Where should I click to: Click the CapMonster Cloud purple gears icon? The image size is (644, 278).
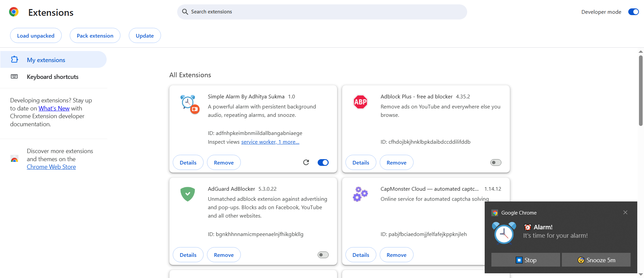point(361,194)
